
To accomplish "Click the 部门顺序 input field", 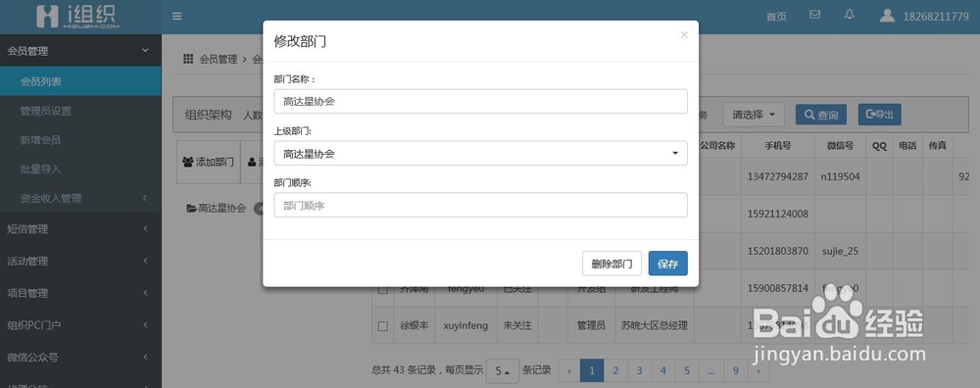I will point(480,205).
